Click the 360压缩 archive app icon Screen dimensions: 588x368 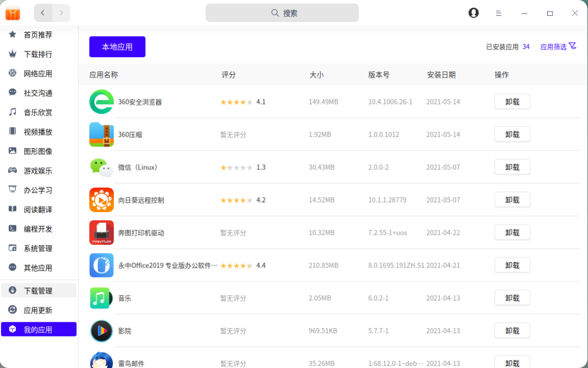coord(101,135)
